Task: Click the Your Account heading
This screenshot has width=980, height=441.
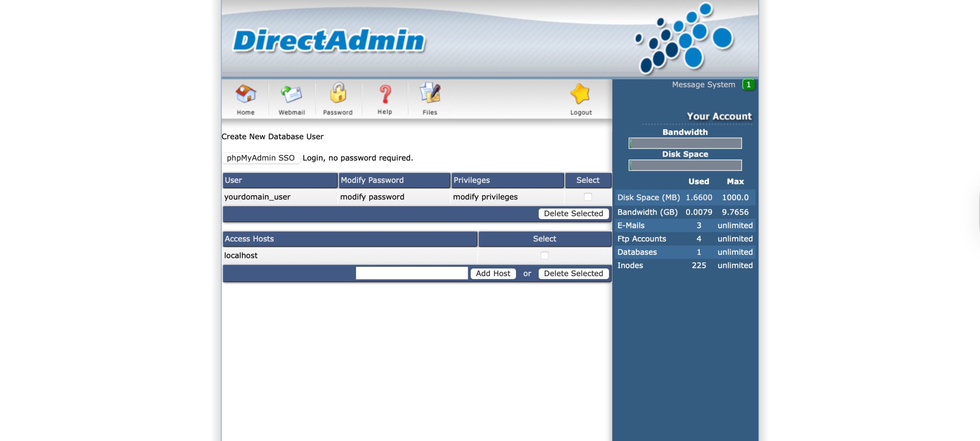Action: (719, 116)
